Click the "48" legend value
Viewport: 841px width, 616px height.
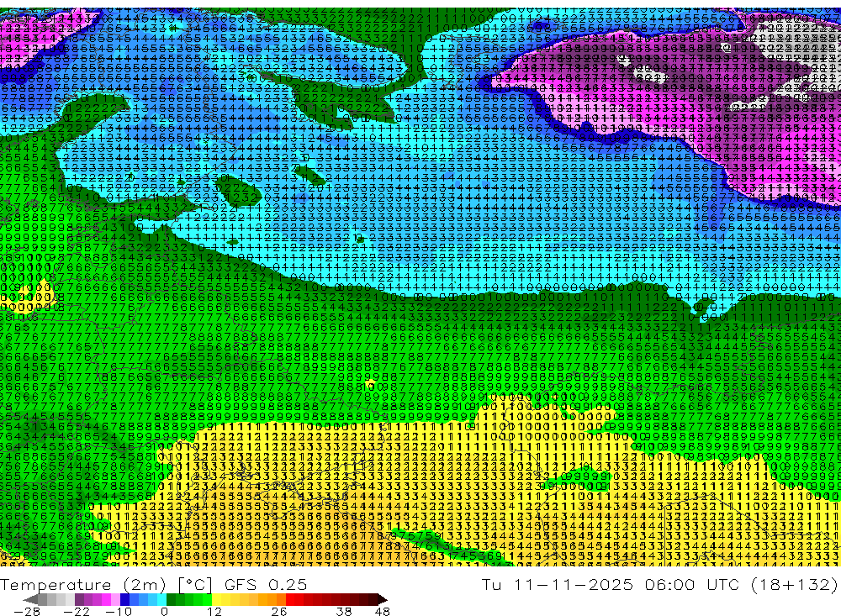tap(382, 611)
